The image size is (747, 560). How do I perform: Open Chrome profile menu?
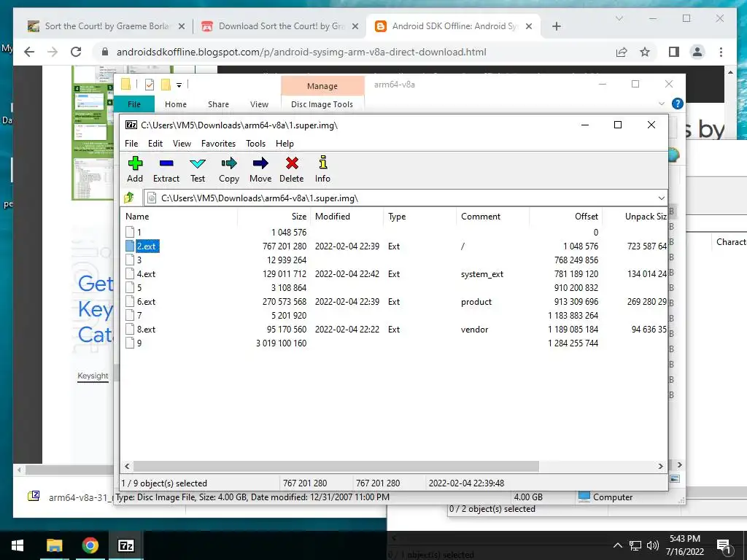[x=697, y=52]
